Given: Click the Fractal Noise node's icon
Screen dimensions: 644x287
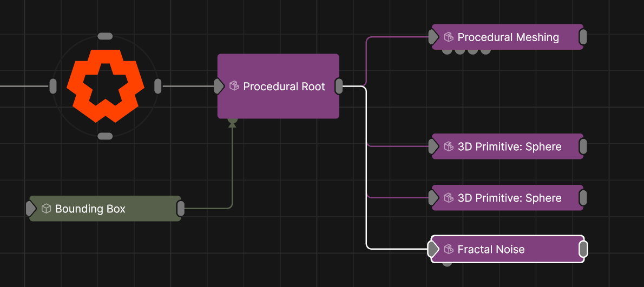Looking at the screenshot, I should pyautogui.click(x=448, y=249).
